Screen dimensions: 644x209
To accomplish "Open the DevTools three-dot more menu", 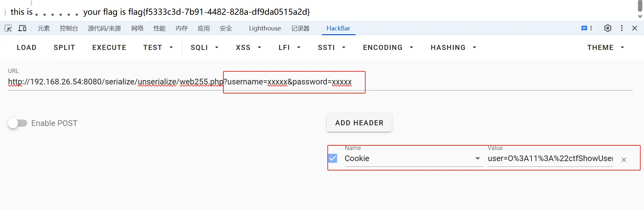I will (x=622, y=28).
